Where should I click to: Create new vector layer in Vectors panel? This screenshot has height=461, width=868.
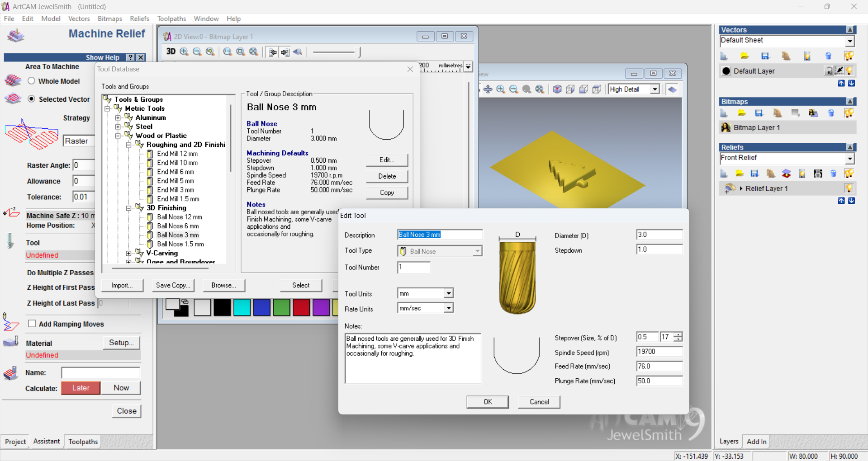pyautogui.click(x=724, y=56)
